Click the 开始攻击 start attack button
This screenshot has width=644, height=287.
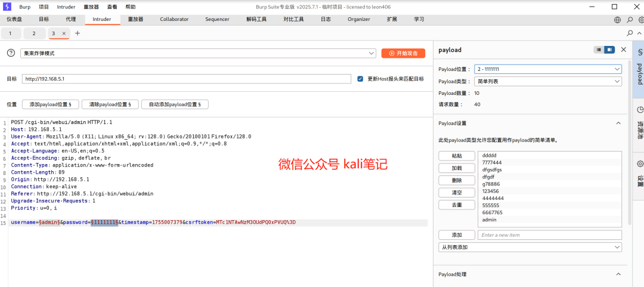tap(403, 54)
